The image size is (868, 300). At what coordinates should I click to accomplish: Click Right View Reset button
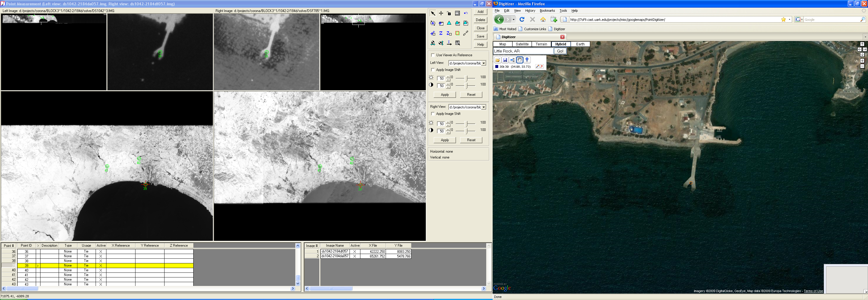click(471, 140)
